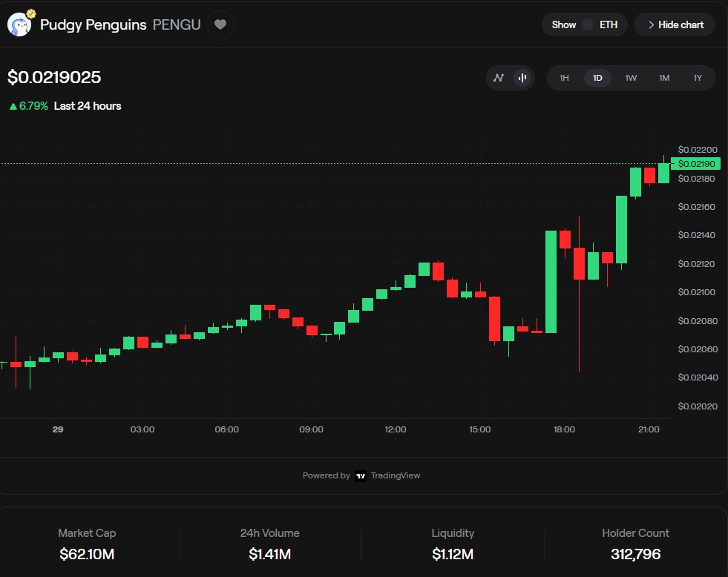
Task: Click the Pudgy Penguins token avatar
Action: tap(19, 24)
